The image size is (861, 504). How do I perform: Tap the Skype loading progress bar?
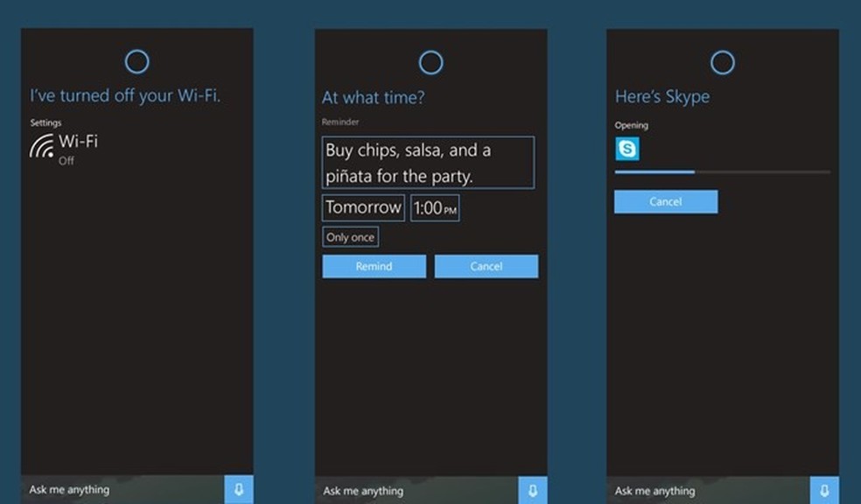pyautogui.click(x=722, y=172)
